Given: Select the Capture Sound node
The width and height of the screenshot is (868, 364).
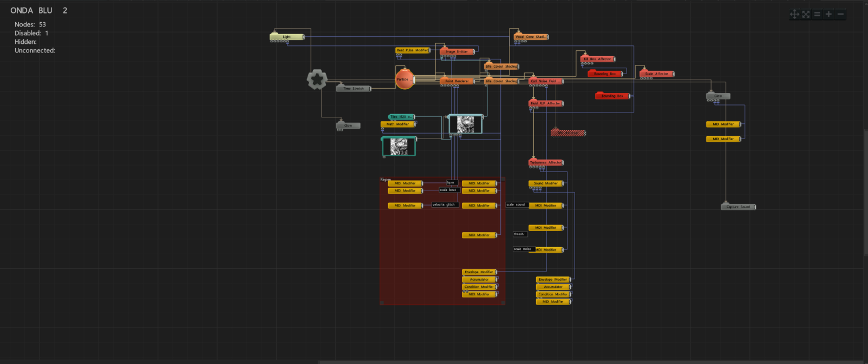Looking at the screenshot, I should tap(738, 207).
